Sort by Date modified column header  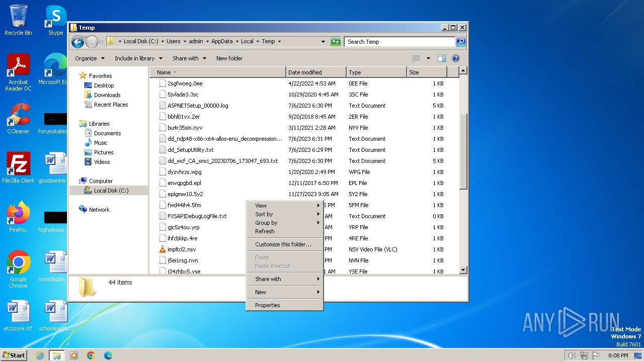[x=316, y=72]
